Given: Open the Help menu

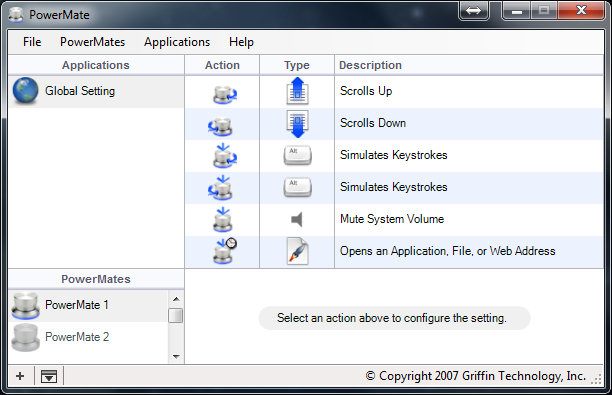Looking at the screenshot, I should 241,42.
